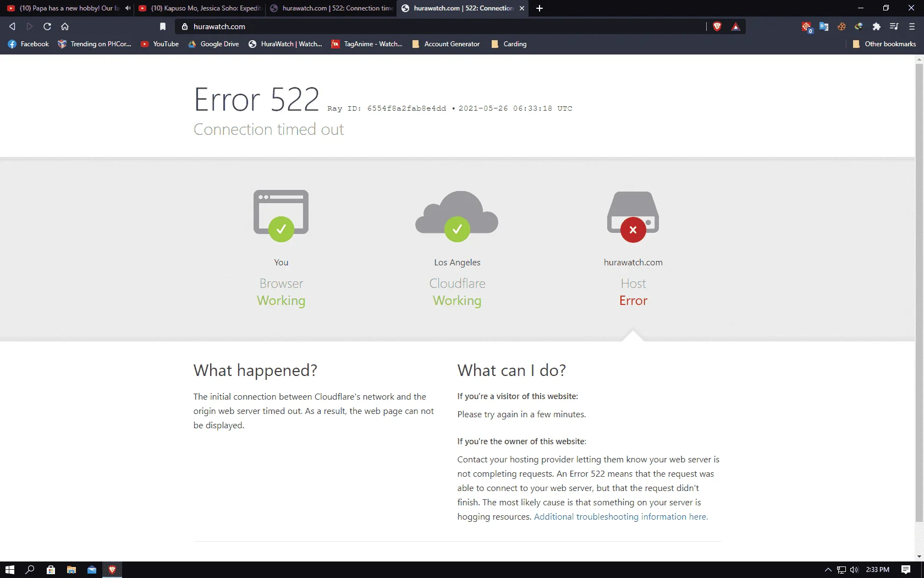Click the page's vertical scrollbar
Image resolution: width=924 pixels, height=578 pixels.
point(919,292)
